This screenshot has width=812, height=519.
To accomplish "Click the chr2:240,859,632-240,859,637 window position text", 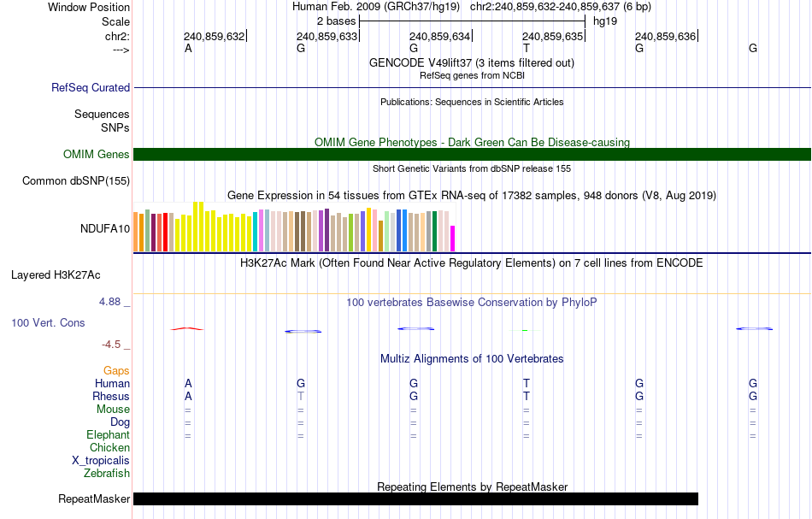I will point(561,7).
